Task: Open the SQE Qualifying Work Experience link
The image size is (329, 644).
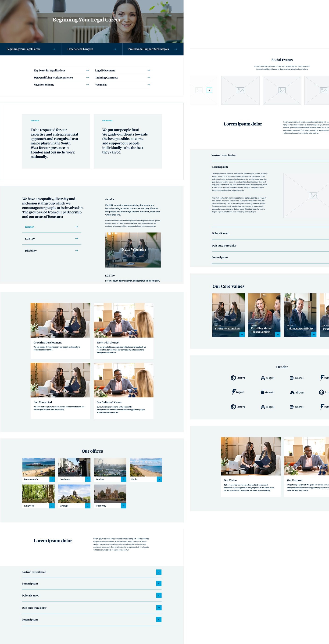Action: click(53, 78)
